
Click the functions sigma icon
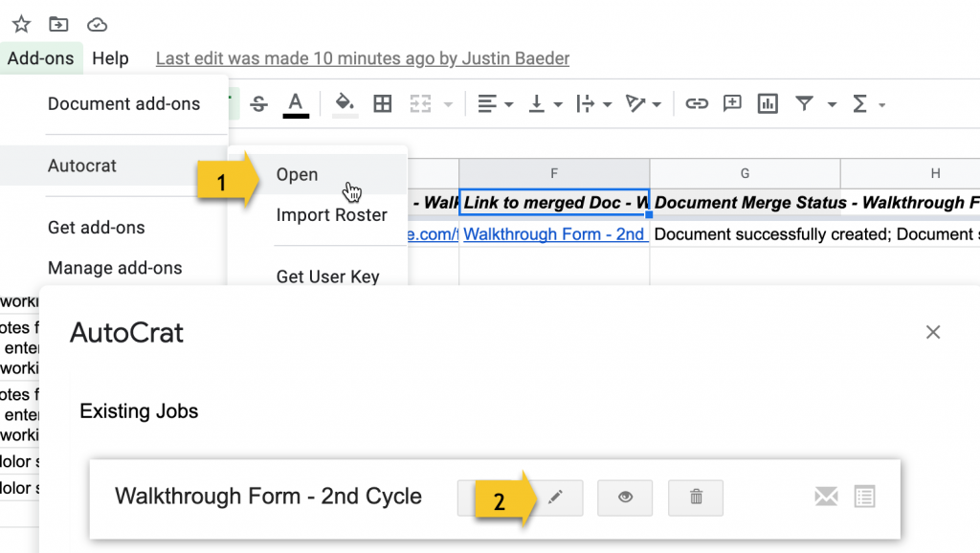pos(860,103)
